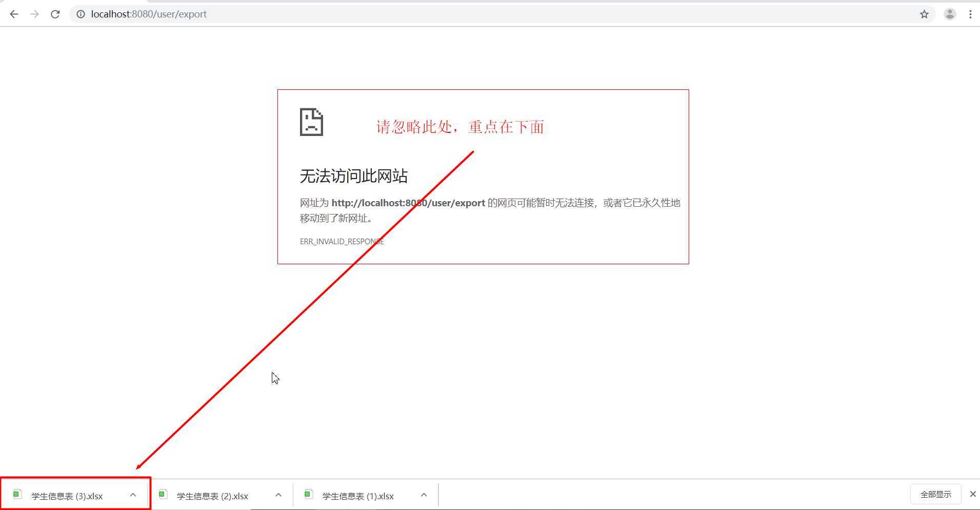Click the spreadsheet icon of 学生信息表 (2).xlsx
The width and height of the screenshot is (980, 510).
[x=163, y=494]
